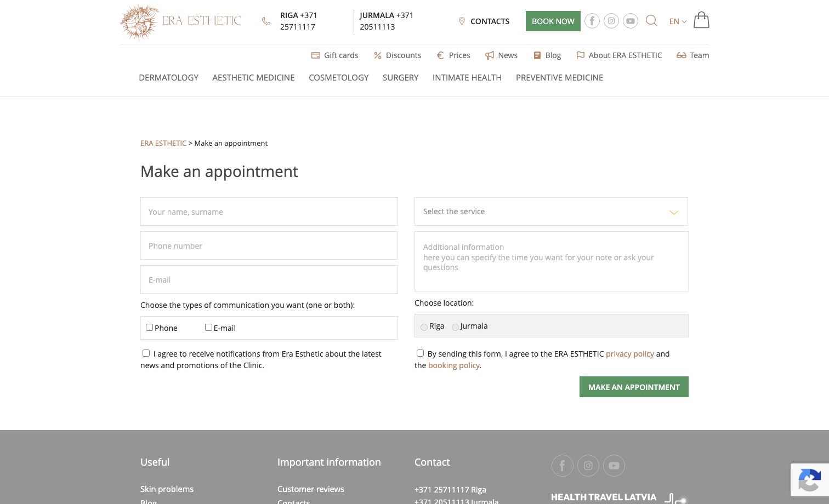
Task: Focus the Your name, surname field
Action: 269,211
